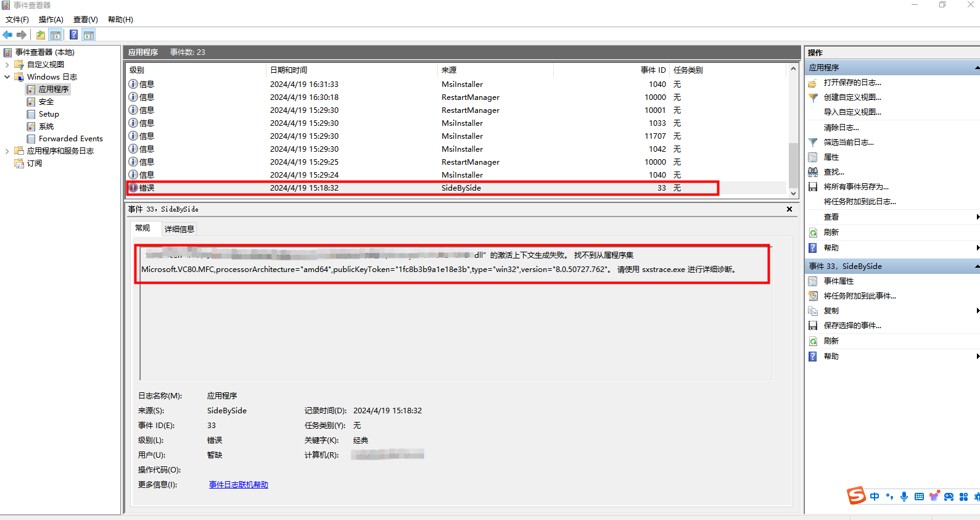Select 事件查看器 (本地) root node
The height and width of the screenshot is (520, 980).
tap(44, 52)
